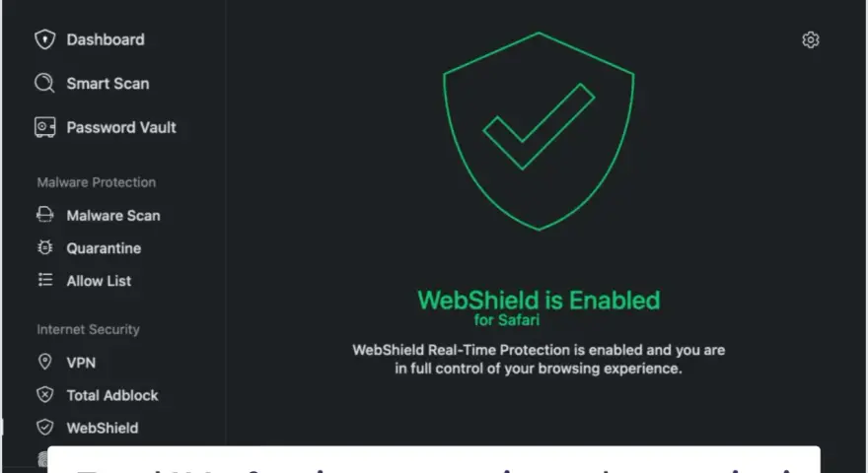
Task: Click the Password Vault safe icon
Action: coord(44,127)
